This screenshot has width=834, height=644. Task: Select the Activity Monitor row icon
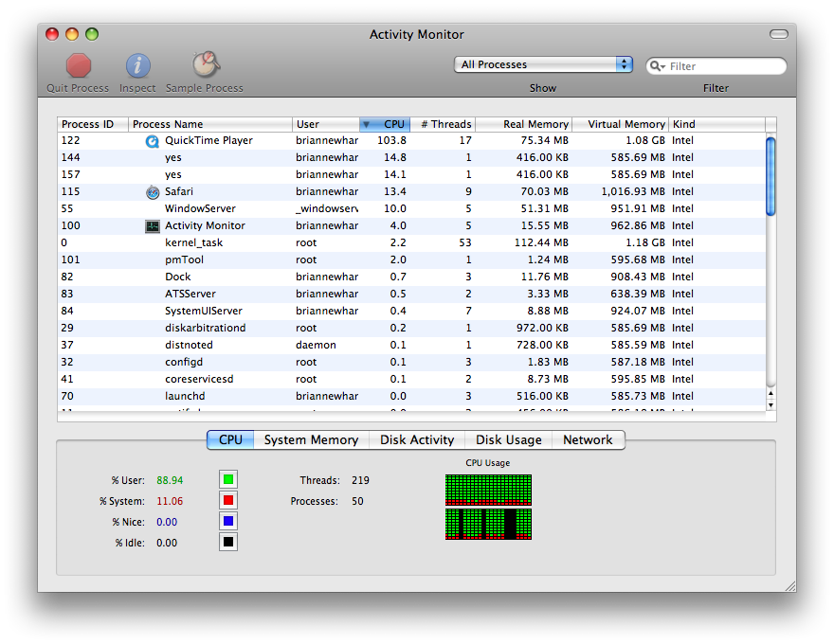(153, 225)
